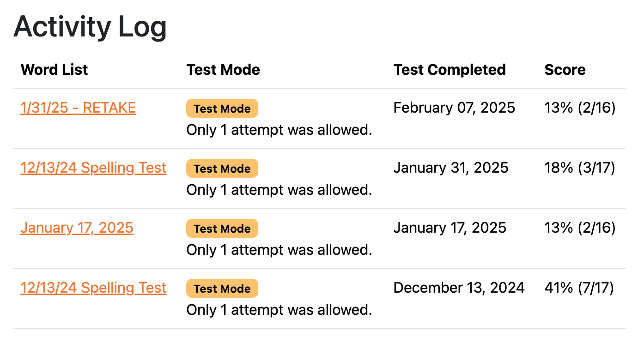Sort by the Test Completed column header
Screen dimensions: 644x349
(x=450, y=70)
